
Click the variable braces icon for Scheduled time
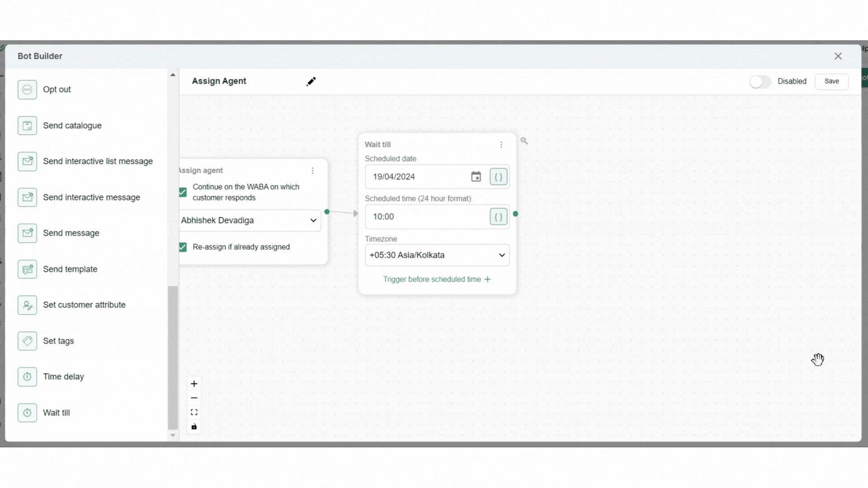(498, 217)
